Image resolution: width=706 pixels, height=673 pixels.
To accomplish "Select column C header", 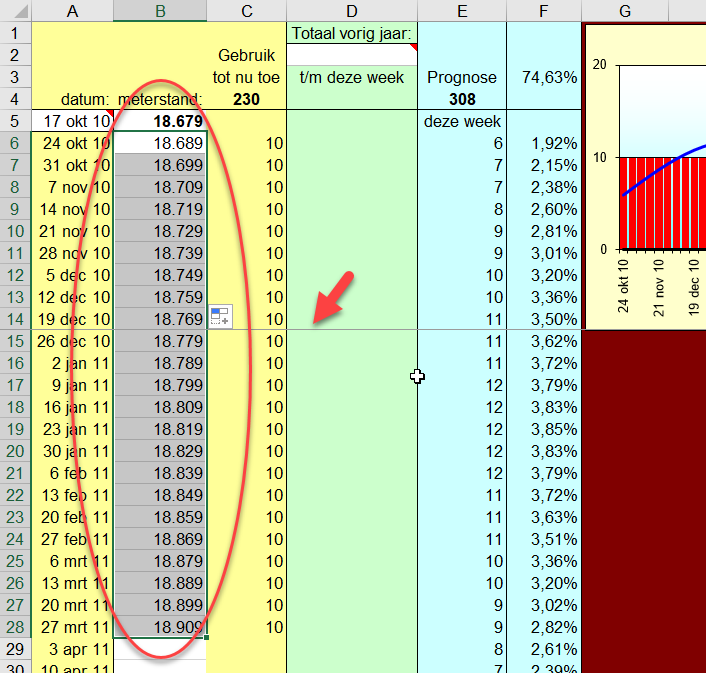I will (246, 11).
